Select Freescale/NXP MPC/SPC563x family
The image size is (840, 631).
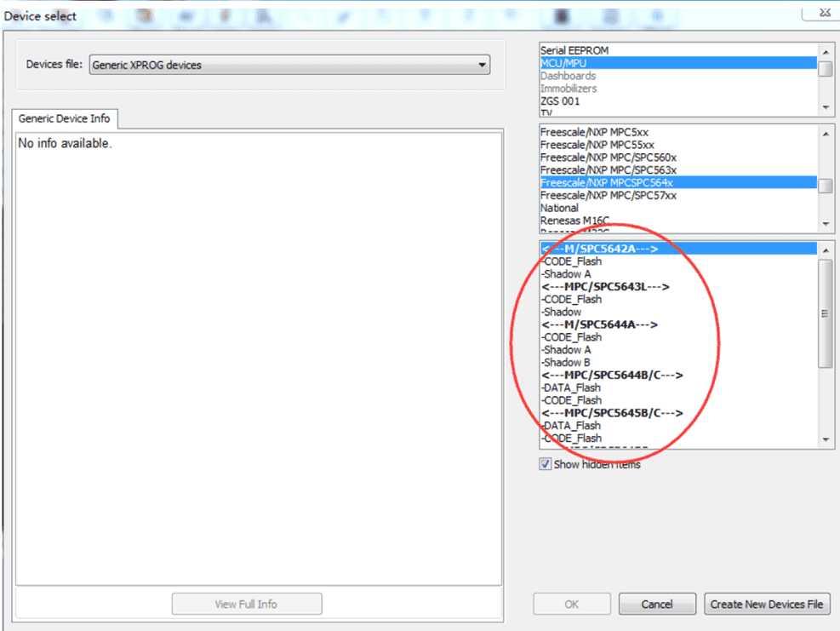tap(678, 170)
